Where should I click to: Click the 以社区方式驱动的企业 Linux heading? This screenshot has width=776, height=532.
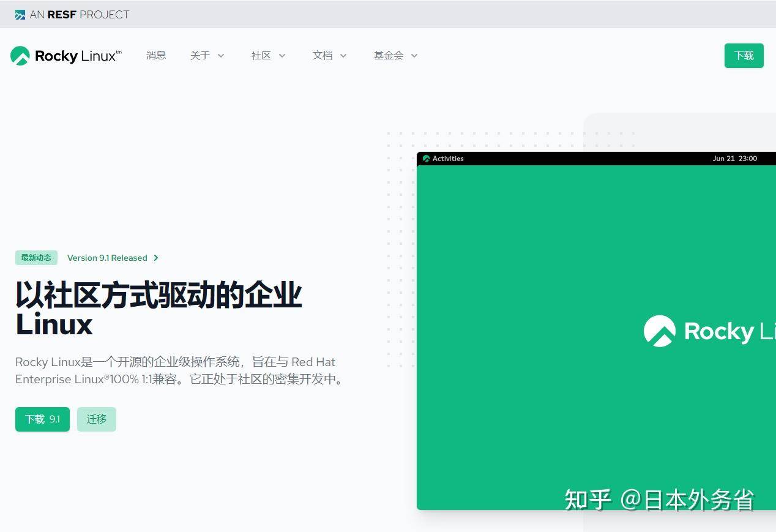pos(159,309)
